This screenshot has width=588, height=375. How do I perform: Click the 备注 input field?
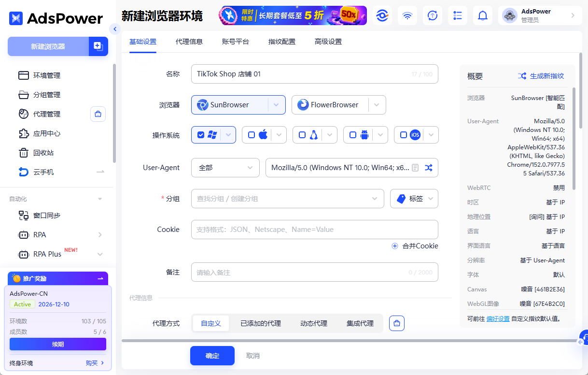coord(315,272)
